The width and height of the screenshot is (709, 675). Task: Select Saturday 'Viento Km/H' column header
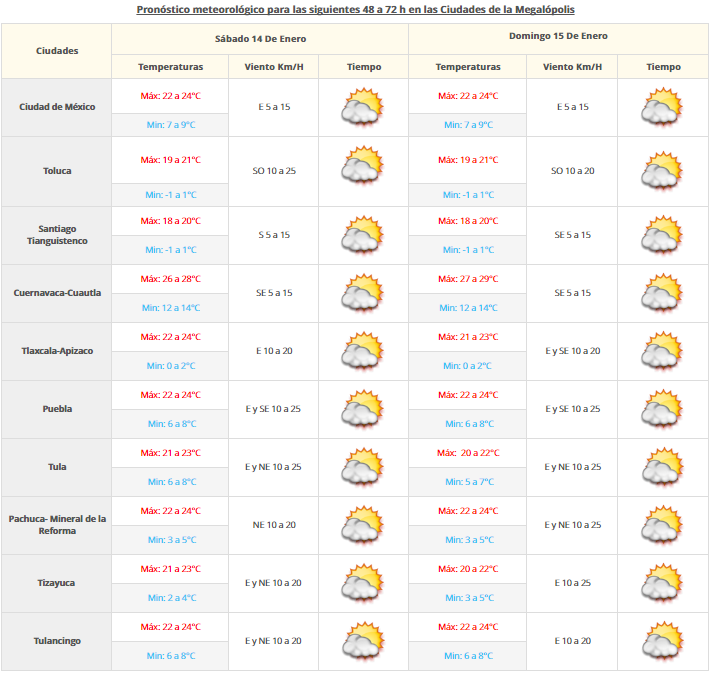coord(274,67)
